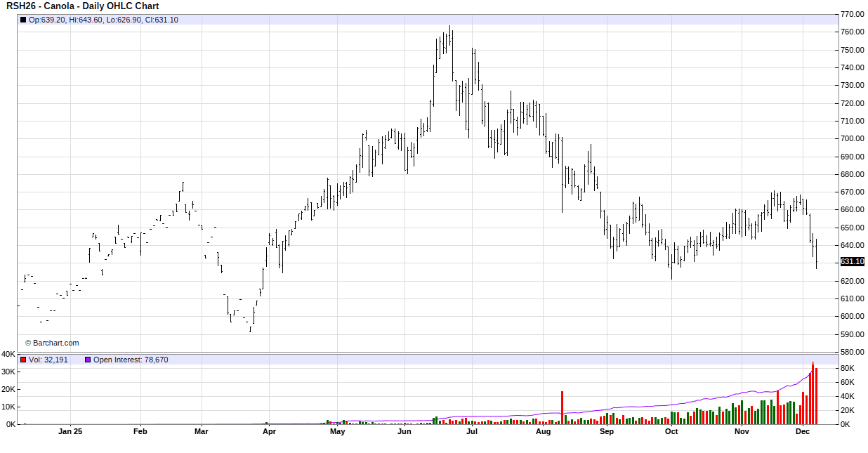
Task: Click the 700.00 price axis label
Action: click(x=852, y=138)
